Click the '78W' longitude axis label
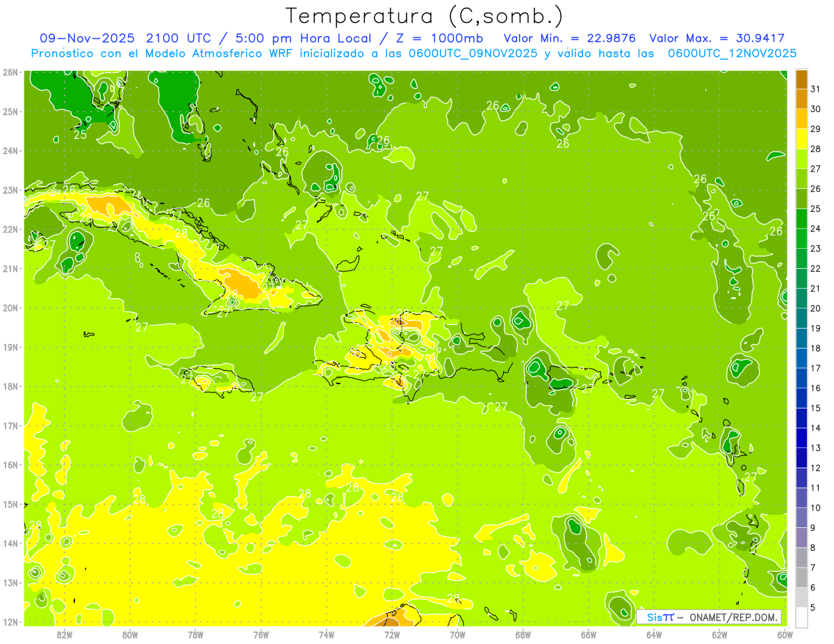Screen dimensions: 834x644 195,634
